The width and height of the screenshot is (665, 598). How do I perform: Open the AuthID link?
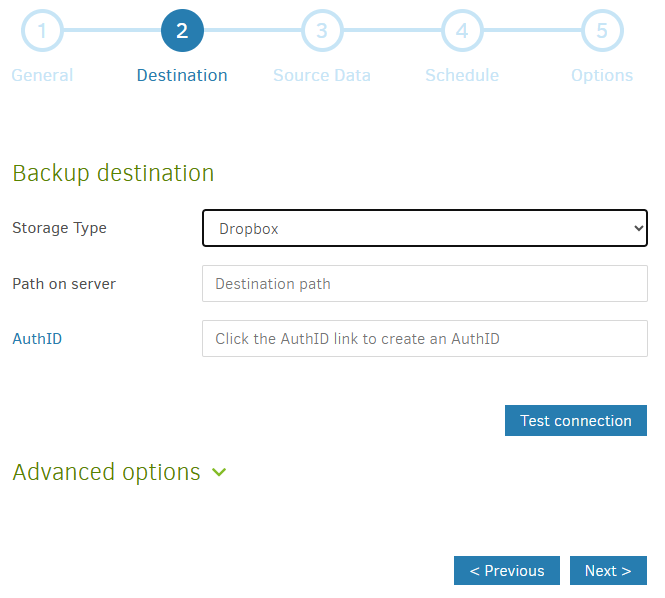37,338
